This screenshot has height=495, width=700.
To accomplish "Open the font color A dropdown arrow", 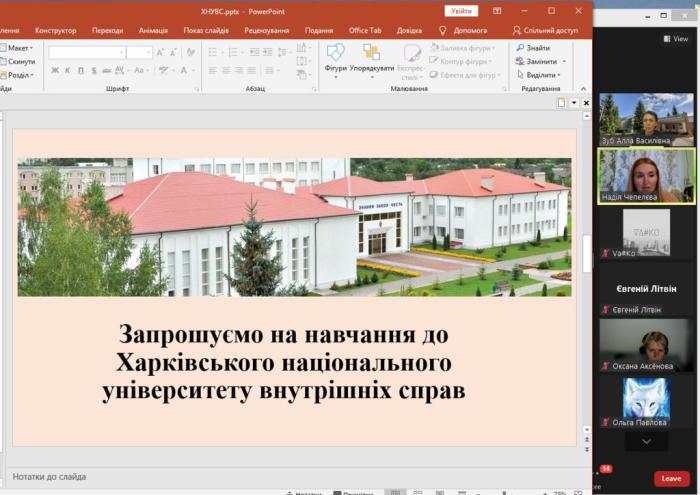I will 193,71.
